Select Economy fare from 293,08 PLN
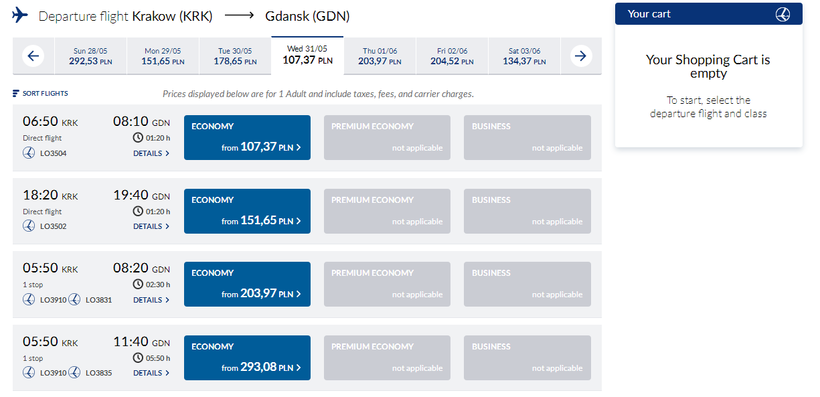Viewport: 820px width, 397px height. [247, 358]
